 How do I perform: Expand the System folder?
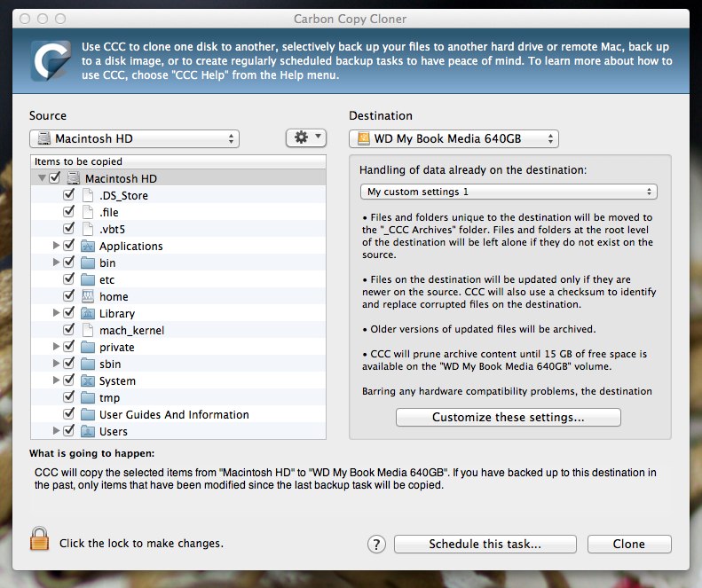coord(56,380)
